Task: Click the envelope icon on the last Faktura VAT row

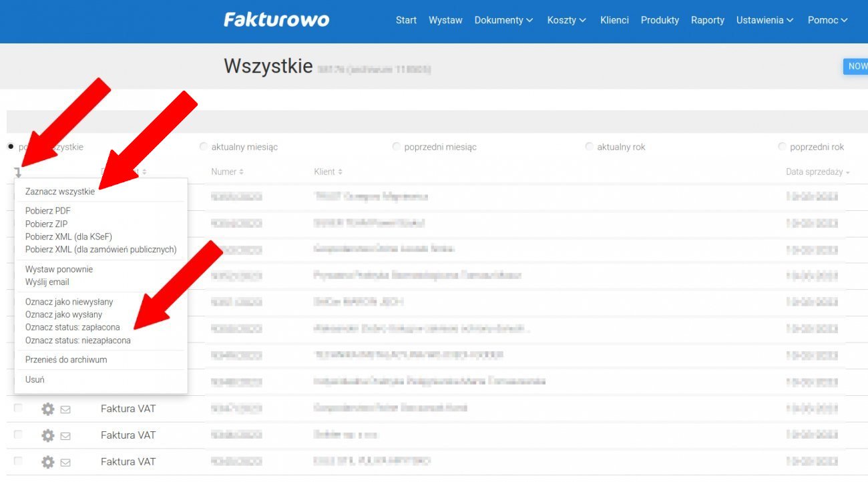Action: tap(65, 463)
